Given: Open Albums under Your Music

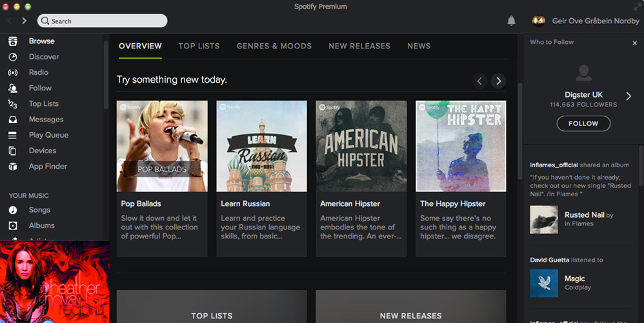Looking at the screenshot, I should tap(41, 225).
